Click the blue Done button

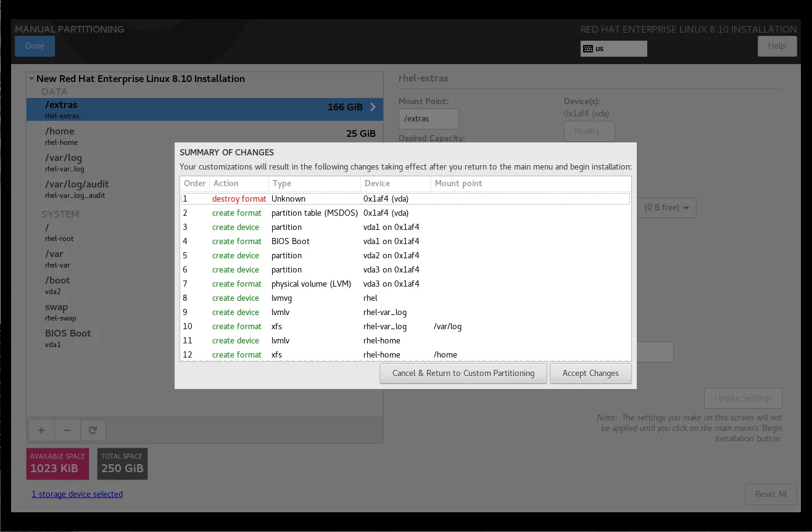coord(35,46)
